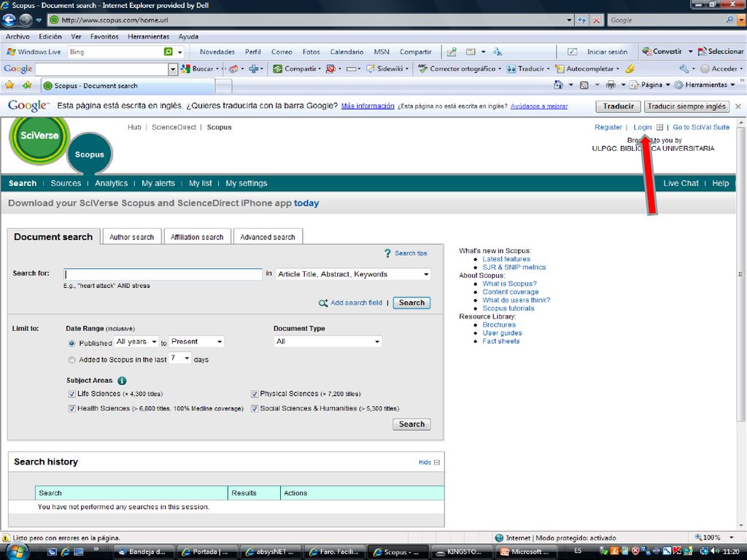Click the plus box icon beside Login
The height and width of the screenshot is (560, 747).
pos(659,127)
